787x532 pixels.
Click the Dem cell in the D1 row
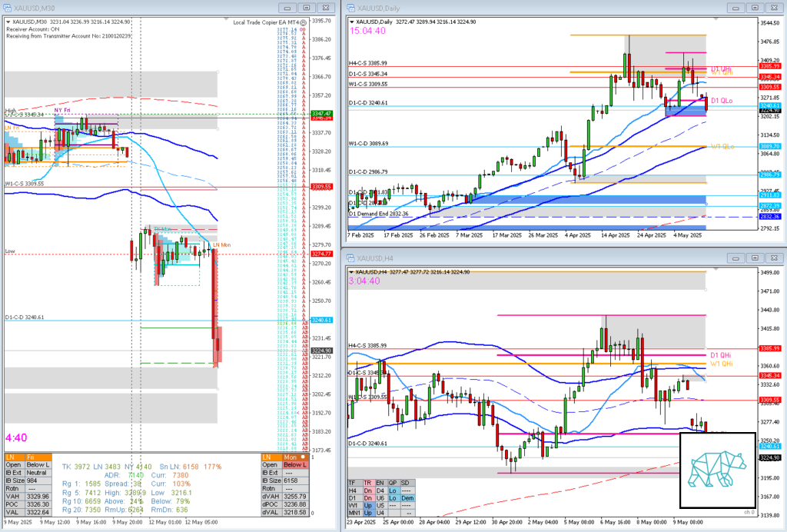point(407,498)
